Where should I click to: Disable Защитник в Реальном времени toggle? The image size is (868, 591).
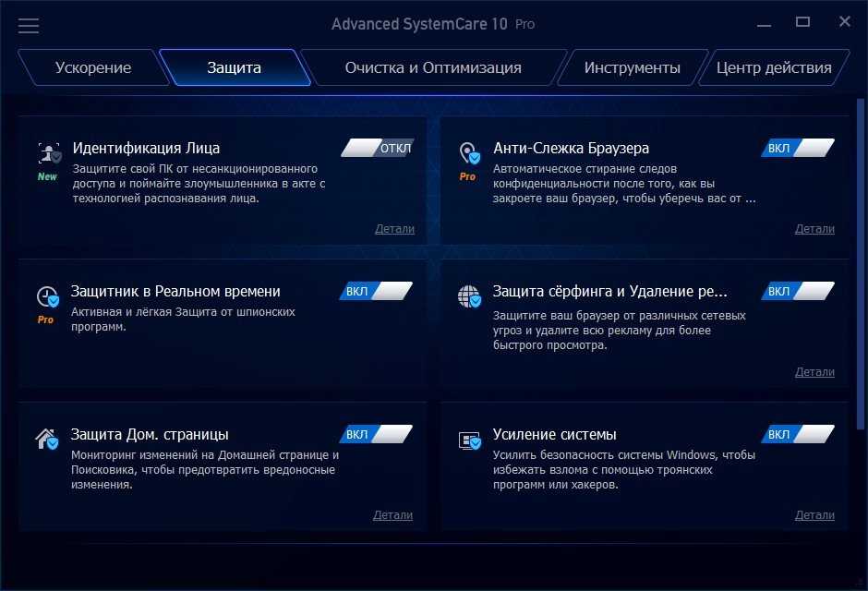click(x=376, y=291)
